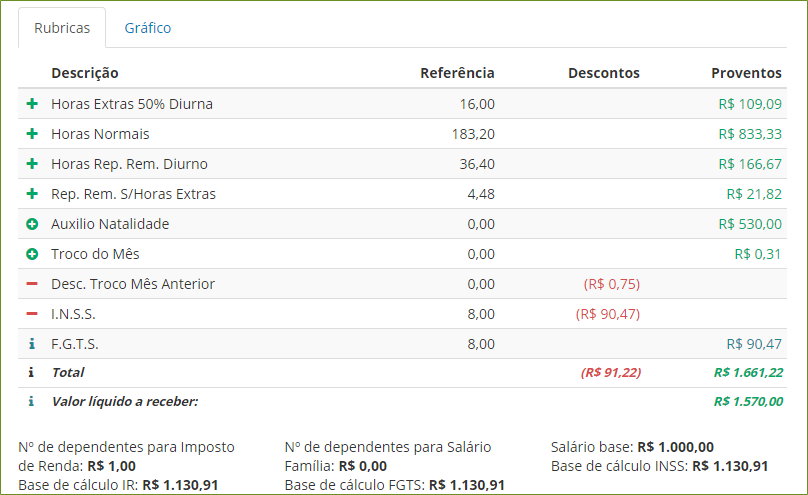The image size is (808, 495).
Task: Click the minus icon next to I.N.S.S.
Action: tap(32, 314)
